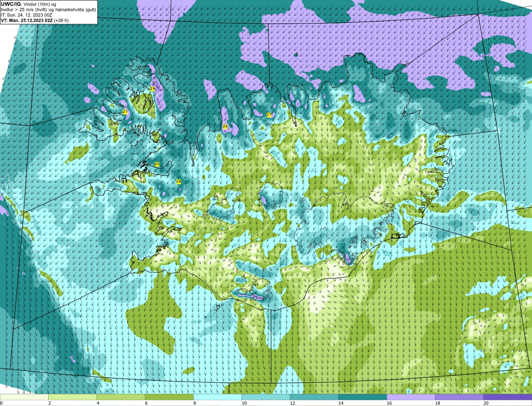
Task: Click the legend value 14
Action: point(341,403)
